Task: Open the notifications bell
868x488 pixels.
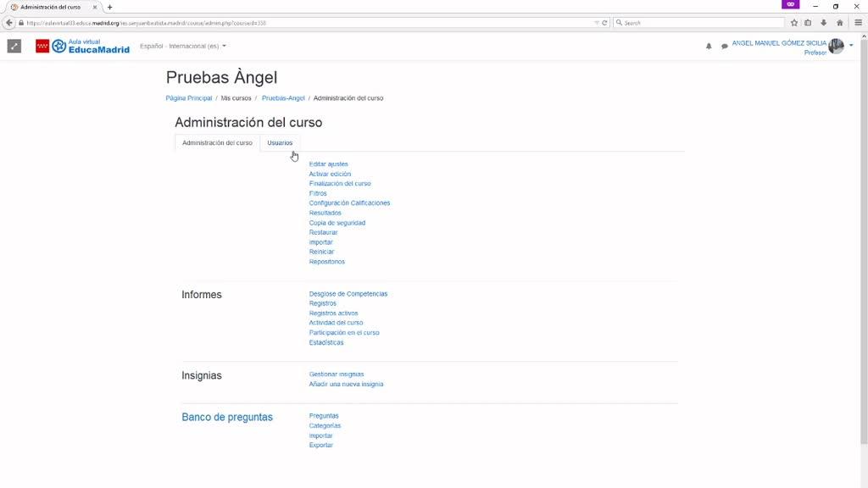Action: coord(709,47)
